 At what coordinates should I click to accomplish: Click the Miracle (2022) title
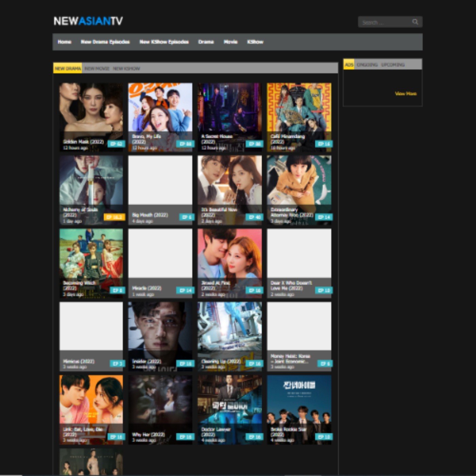tap(147, 288)
